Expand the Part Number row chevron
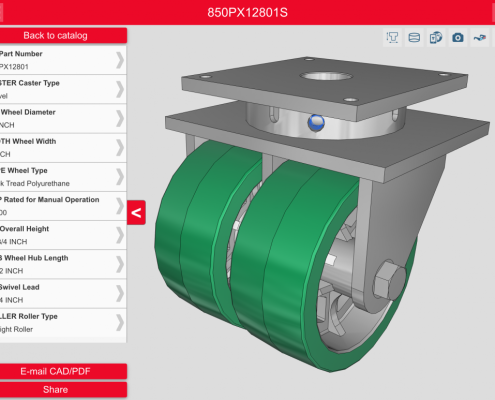Image resolution: width=495 pixels, height=400 pixels. [120, 60]
